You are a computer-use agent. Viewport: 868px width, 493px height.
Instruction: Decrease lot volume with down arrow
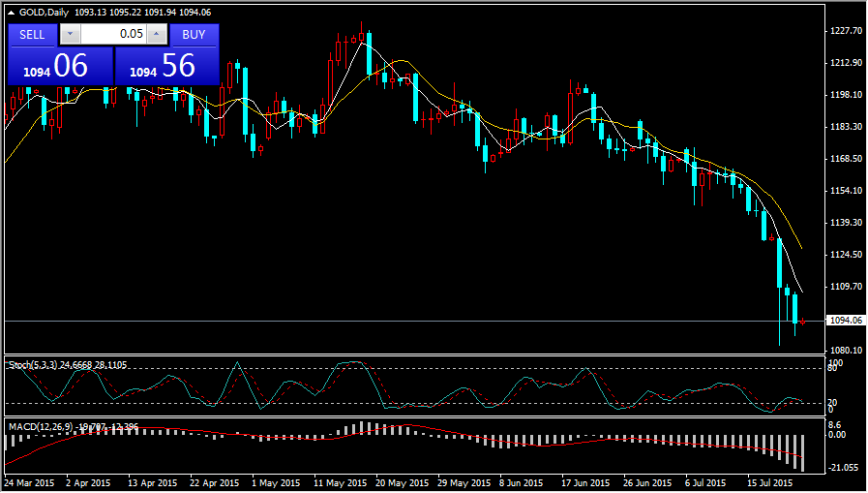pyautogui.click(x=70, y=34)
